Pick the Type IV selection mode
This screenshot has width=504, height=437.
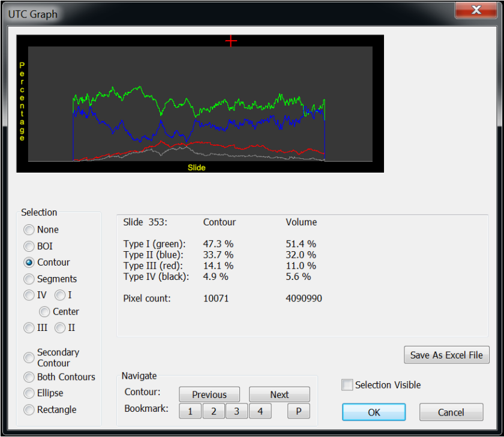(x=29, y=295)
